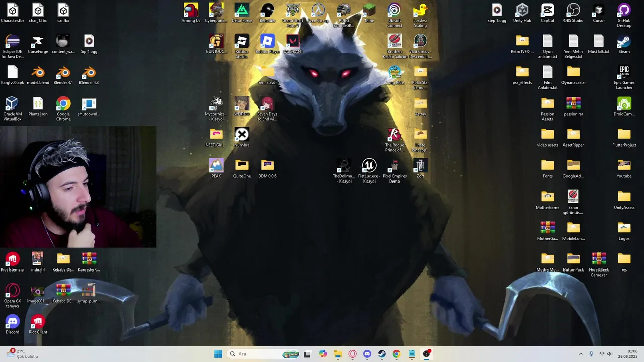The height and width of the screenshot is (362, 644).
Task: Click the Beholder game icon
Action: (267, 13)
